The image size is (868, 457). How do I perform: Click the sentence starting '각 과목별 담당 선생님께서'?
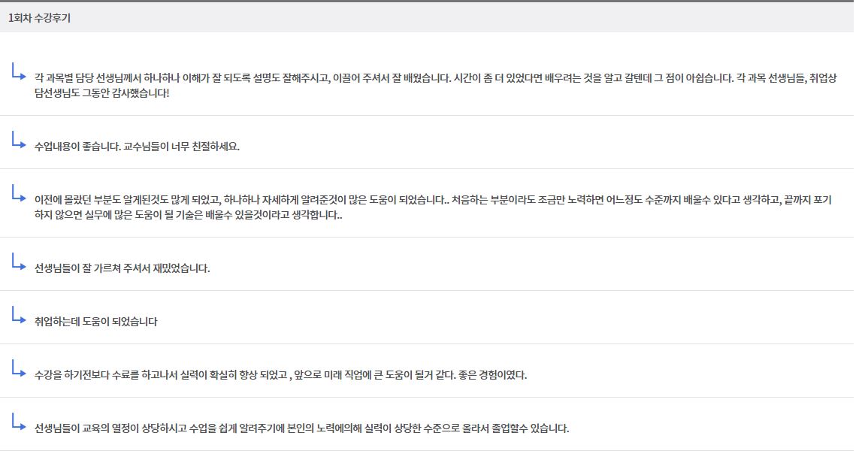point(240,77)
